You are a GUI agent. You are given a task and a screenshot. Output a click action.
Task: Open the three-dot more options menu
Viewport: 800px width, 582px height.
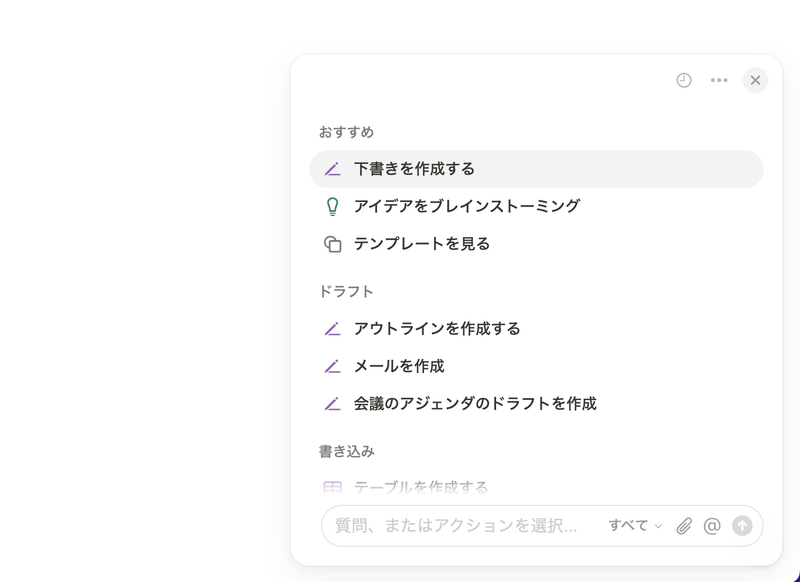(x=719, y=80)
